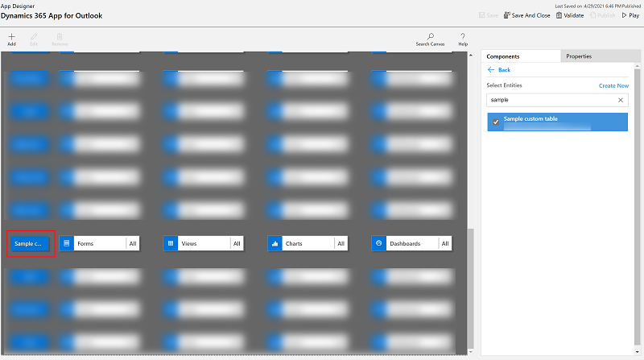Open Views All dropdown
Screen dimensions: 644x360
237,243
